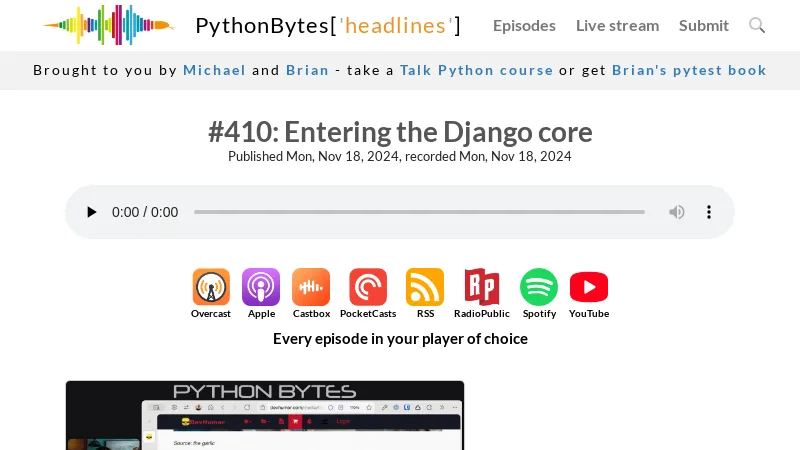Click the Python Bytes waveform logo
The height and width of the screenshot is (450, 800).
(x=108, y=25)
